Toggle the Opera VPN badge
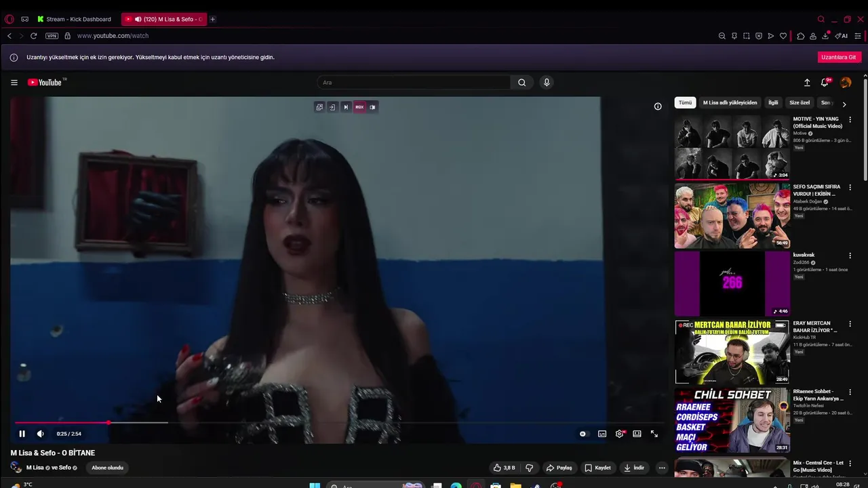Screen dimensions: 868x488 52,36
